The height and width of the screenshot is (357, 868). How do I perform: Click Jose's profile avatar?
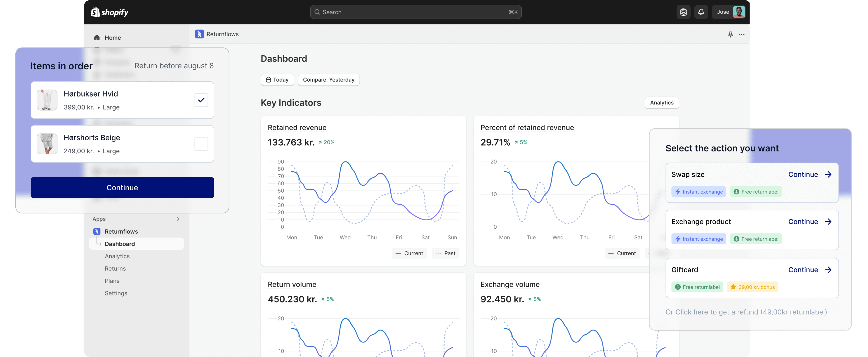click(739, 12)
